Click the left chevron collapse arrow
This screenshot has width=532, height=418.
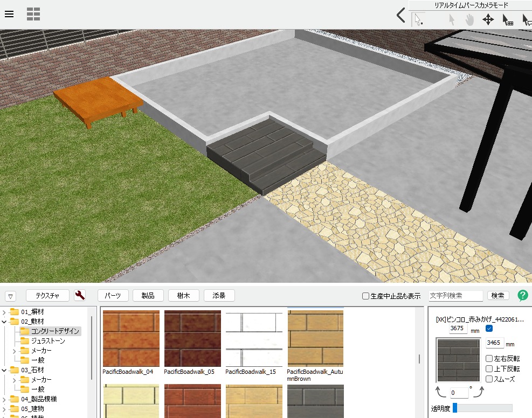[x=400, y=15]
